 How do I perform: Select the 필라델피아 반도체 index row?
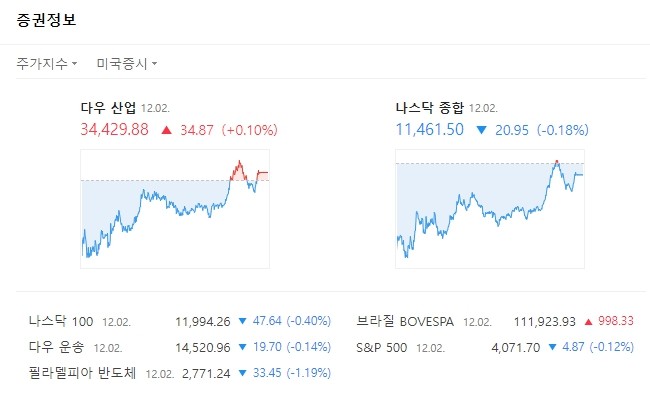tap(85, 373)
